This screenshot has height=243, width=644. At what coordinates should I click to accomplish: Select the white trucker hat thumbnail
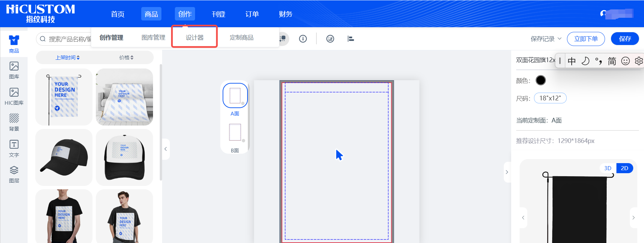click(x=124, y=157)
